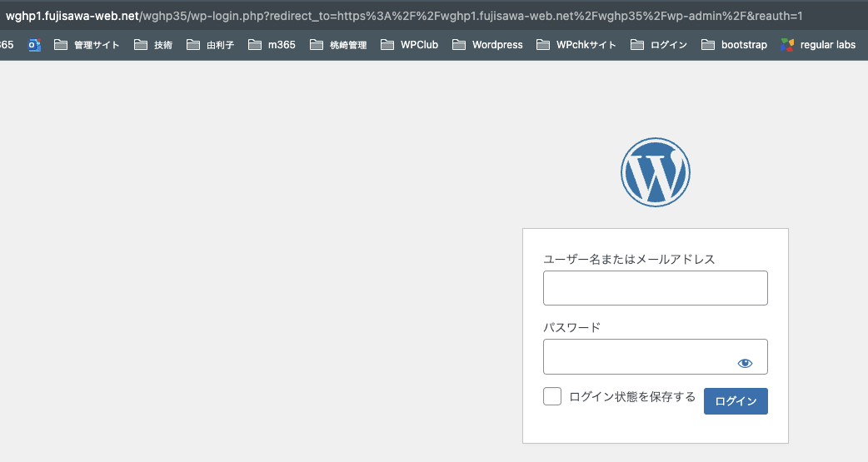Open the regular labs bookmark
Screen dimensions: 868x462
coord(818,45)
